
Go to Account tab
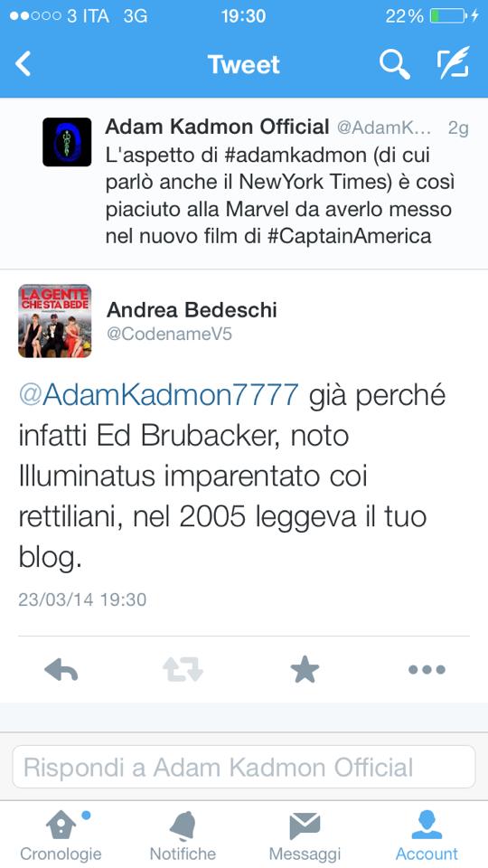427,835
